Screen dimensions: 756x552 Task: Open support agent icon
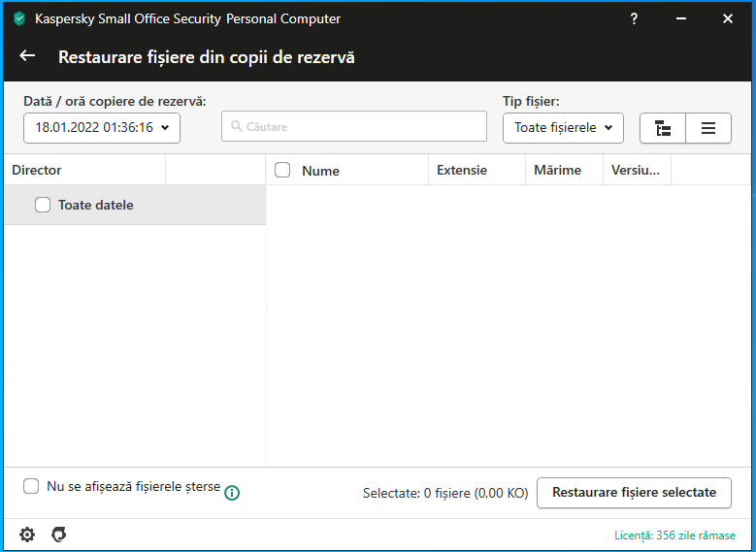(x=59, y=535)
